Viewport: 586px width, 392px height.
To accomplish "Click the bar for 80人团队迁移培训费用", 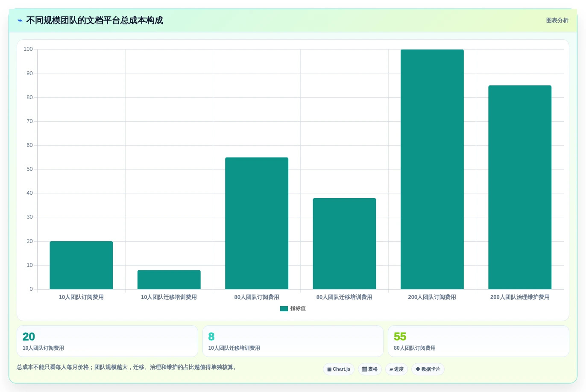I will (344, 244).
